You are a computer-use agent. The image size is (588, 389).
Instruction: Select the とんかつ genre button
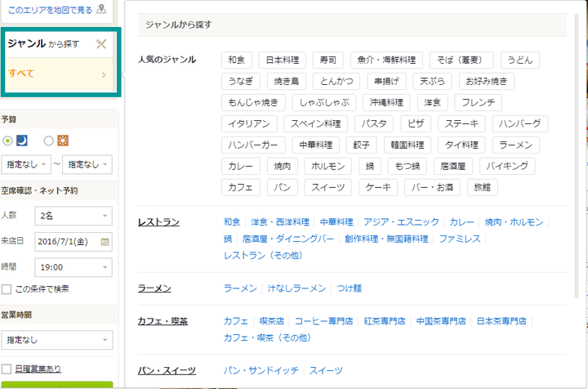pyautogui.click(x=336, y=81)
